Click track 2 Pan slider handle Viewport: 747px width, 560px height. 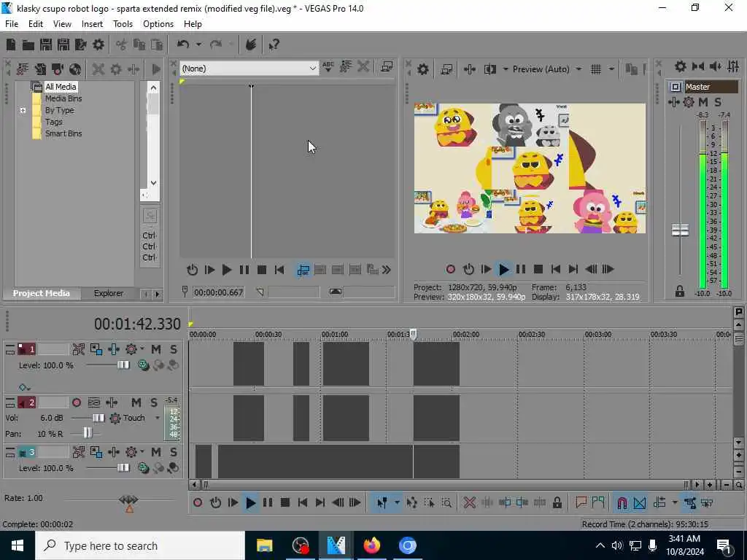click(x=88, y=432)
